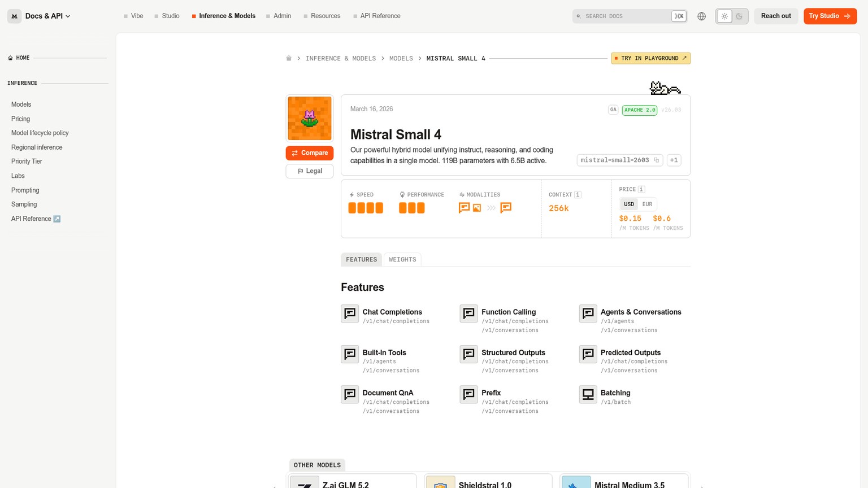
Task: Click the info icon beside CONTEXT
Action: click(x=578, y=195)
